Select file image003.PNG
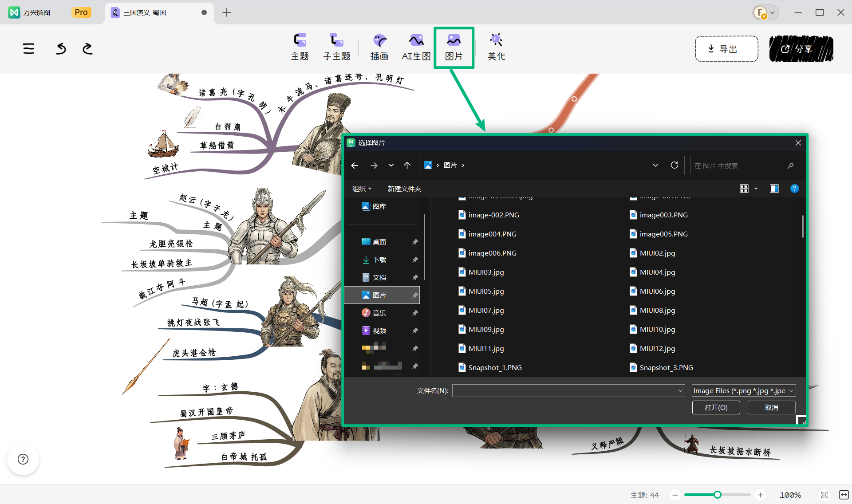This screenshot has width=852, height=504. pos(659,215)
